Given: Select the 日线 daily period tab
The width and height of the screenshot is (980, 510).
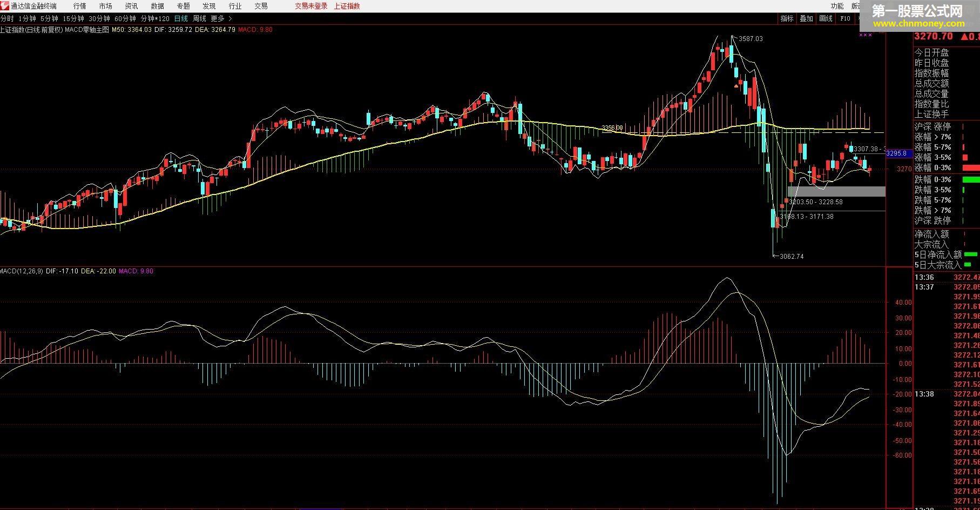Looking at the screenshot, I should [x=181, y=18].
